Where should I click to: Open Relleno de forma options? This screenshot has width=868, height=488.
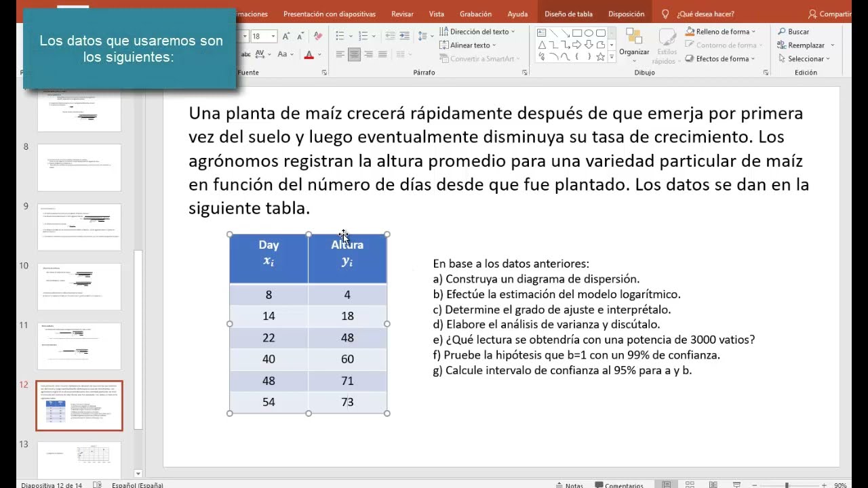tap(721, 32)
